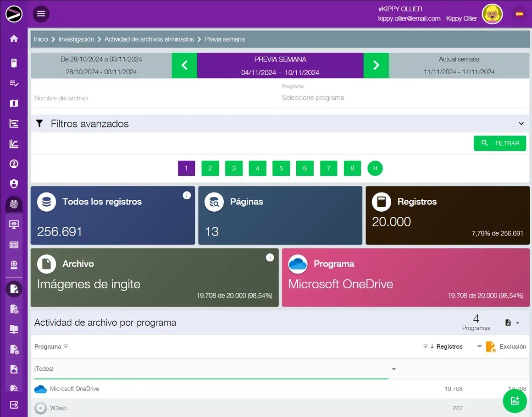Expand the Filtros avanzados section

280,124
